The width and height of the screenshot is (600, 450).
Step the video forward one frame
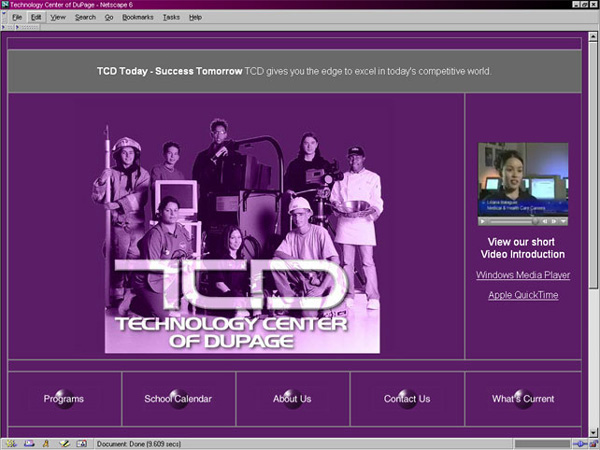(554, 221)
